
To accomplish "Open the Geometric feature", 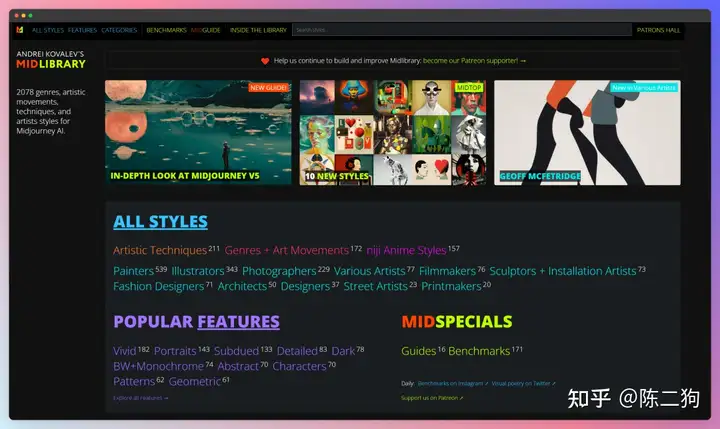I will (x=195, y=382).
